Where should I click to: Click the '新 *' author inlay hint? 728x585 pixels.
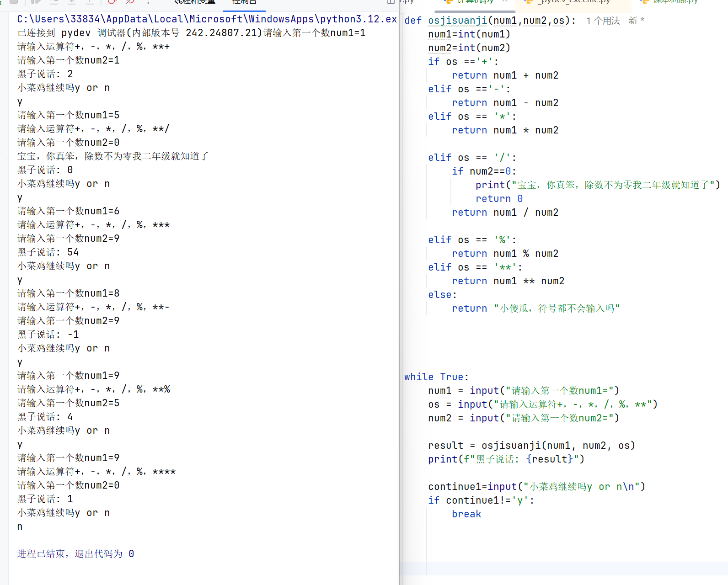[x=636, y=21]
